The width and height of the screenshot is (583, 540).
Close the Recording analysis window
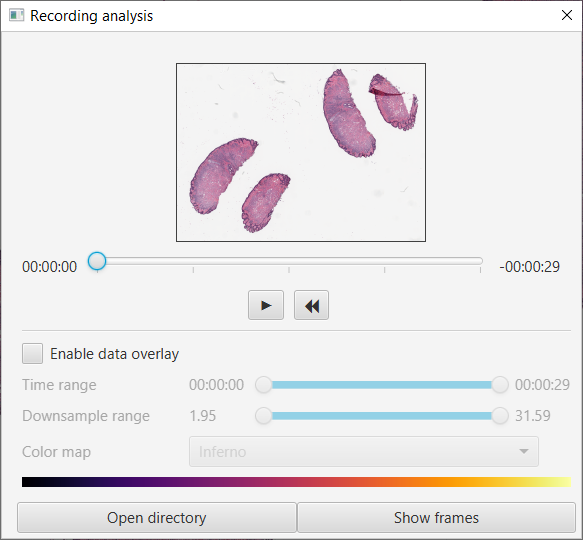coord(567,15)
